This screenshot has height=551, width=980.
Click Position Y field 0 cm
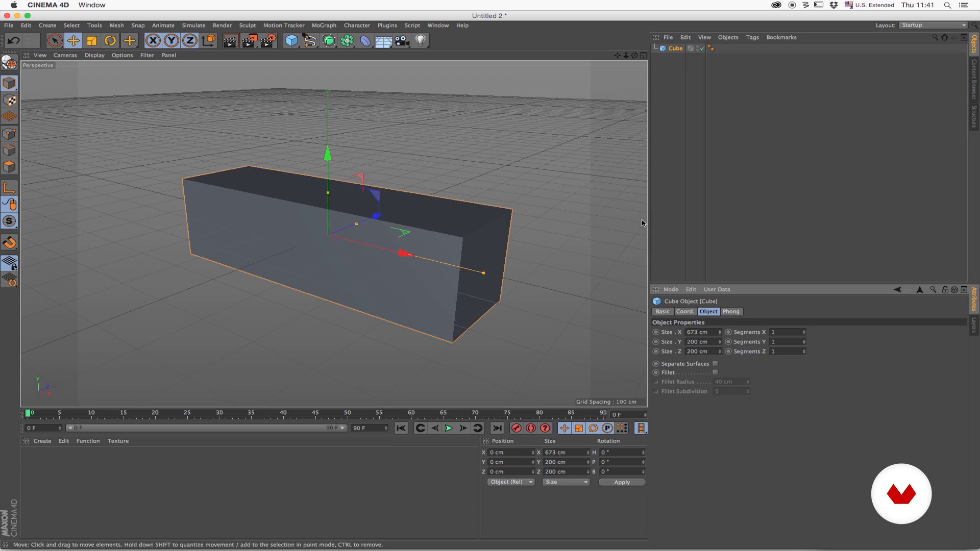pyautogui.click(x=511, y=462)
